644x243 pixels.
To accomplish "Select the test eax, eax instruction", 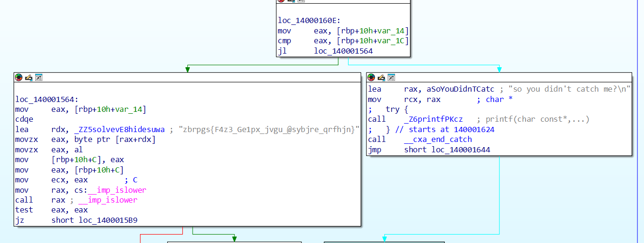I will coord(49,210).
